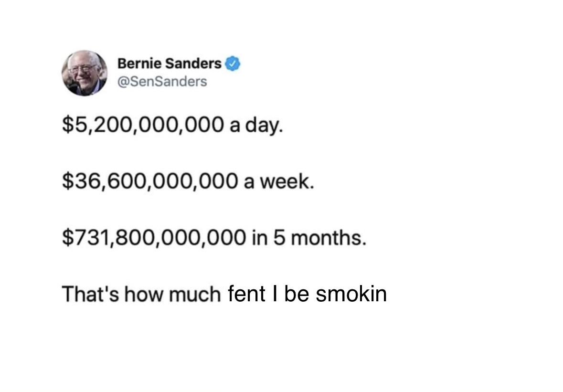Click the blue verified checkmark badge
The height and width of the screenshot is (392, 563).
[232, 63]
